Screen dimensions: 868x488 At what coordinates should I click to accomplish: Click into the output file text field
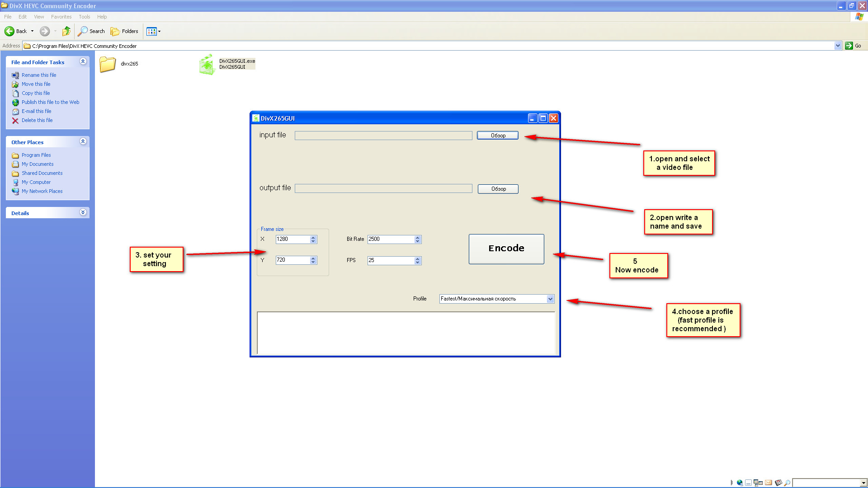click(x=383, y=188)
